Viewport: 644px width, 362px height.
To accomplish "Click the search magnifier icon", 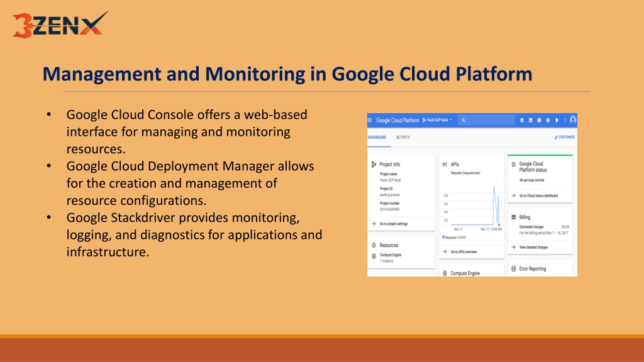I will click(464, 120).
